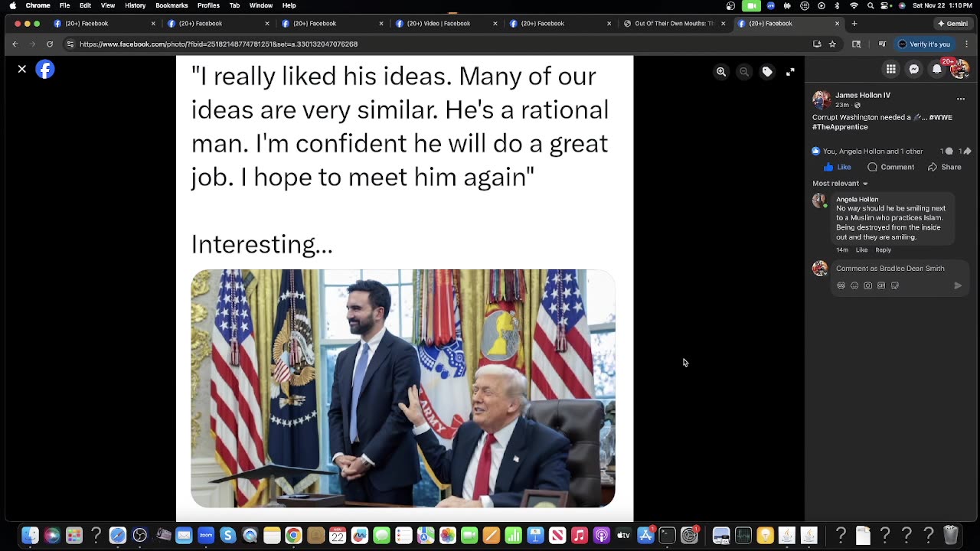
Task: Enter fullscreen photo view
Action: point(790,71)
